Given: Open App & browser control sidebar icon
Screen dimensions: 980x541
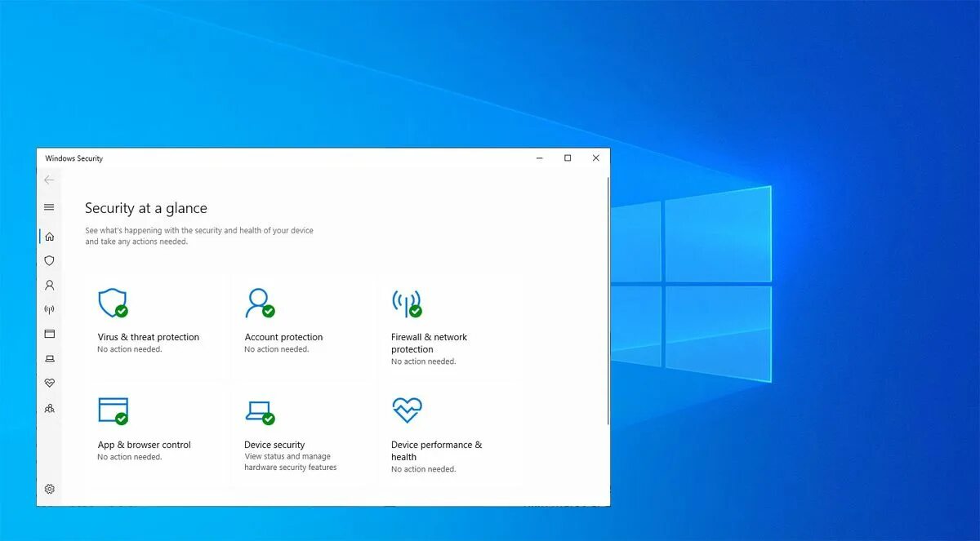Looking at the screenshot, I should pos(49,334).
